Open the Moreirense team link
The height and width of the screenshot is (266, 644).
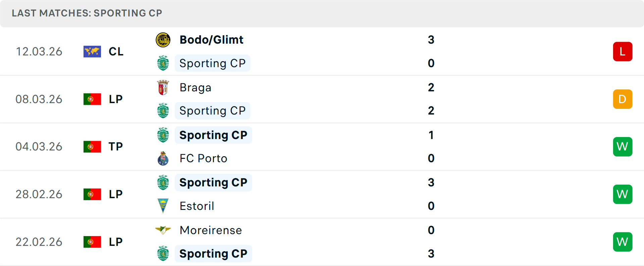211,230
